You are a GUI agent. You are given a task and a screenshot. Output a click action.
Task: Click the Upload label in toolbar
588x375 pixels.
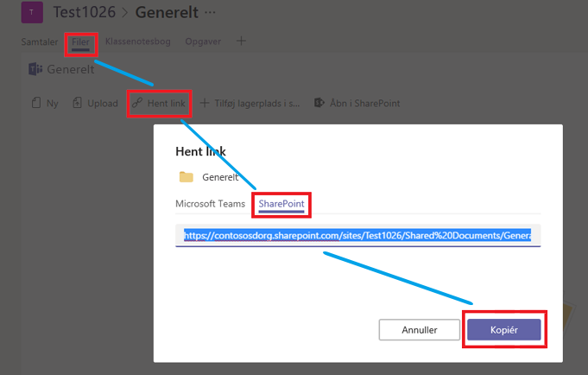[x=103, y=103]
